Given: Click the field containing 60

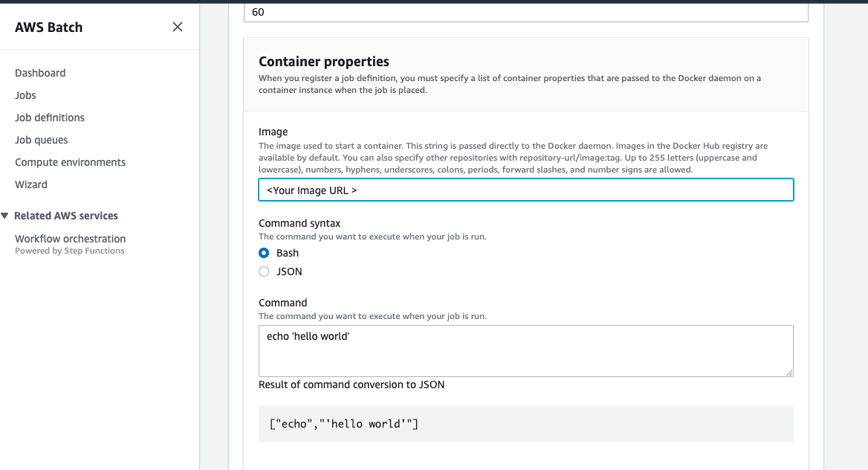Looking at the screenshot, I should click(x=526, y=13).
